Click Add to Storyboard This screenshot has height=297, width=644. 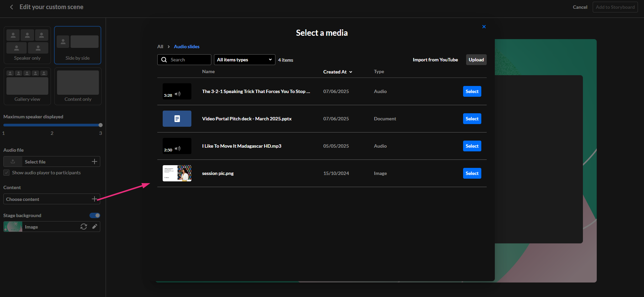click(x=615, y=7)
